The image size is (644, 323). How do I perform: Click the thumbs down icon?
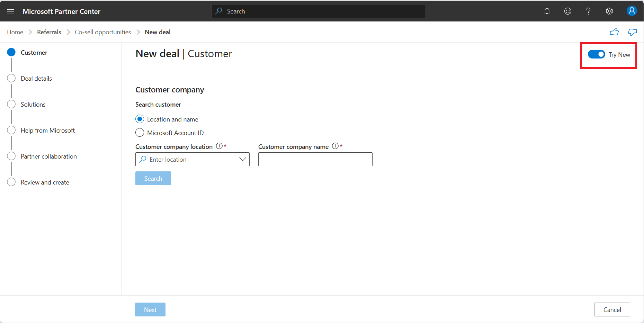(633, 32)
